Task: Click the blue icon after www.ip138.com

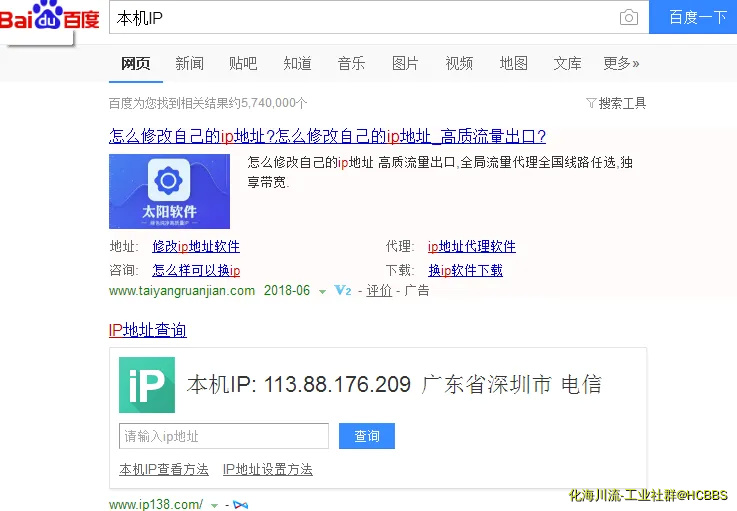Action: 240,505
